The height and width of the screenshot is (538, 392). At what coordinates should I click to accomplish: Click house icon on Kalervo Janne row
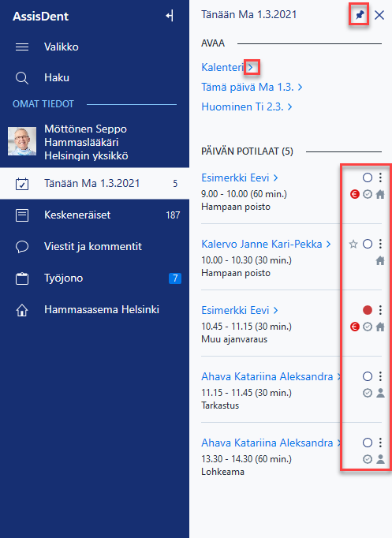pos(380,261)
